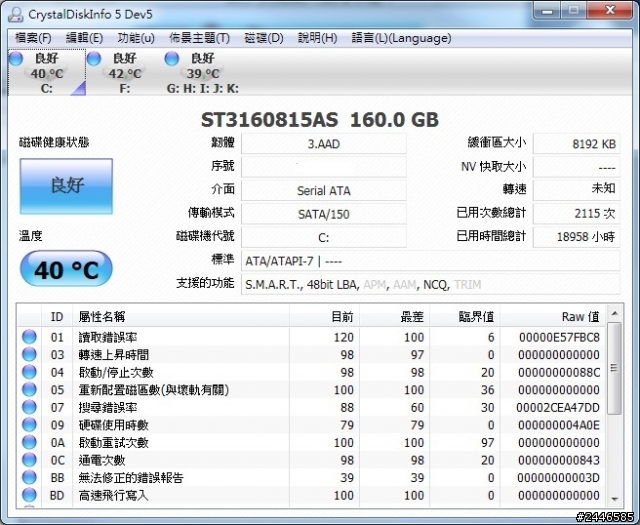Viewport: 640px width, 525px height.
Task: Click the 8192 KB buffer size value
Action: pyautogui.click(x=576, y=144)
